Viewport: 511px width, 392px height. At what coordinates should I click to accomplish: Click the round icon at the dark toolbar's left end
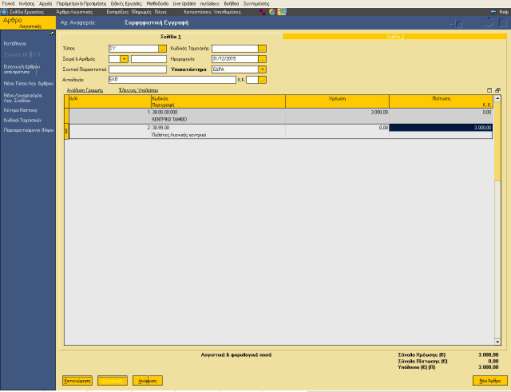click(4, 12)
